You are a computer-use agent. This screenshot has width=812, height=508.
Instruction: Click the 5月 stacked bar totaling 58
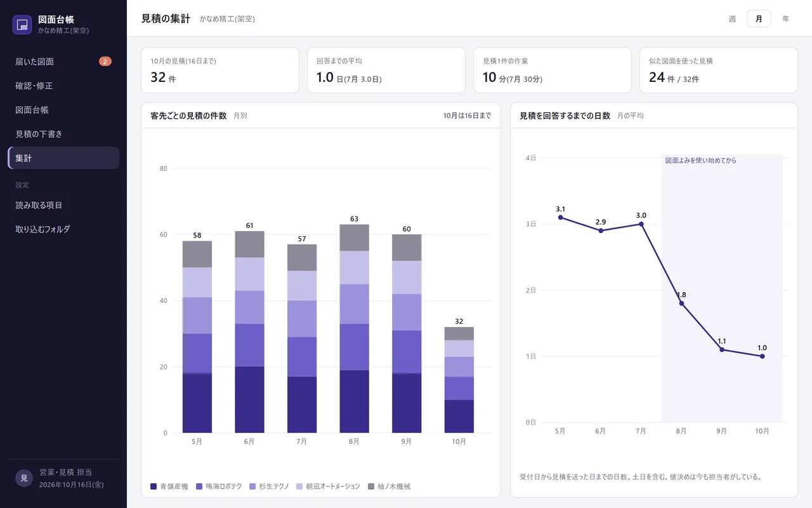(x=197, y=337)
